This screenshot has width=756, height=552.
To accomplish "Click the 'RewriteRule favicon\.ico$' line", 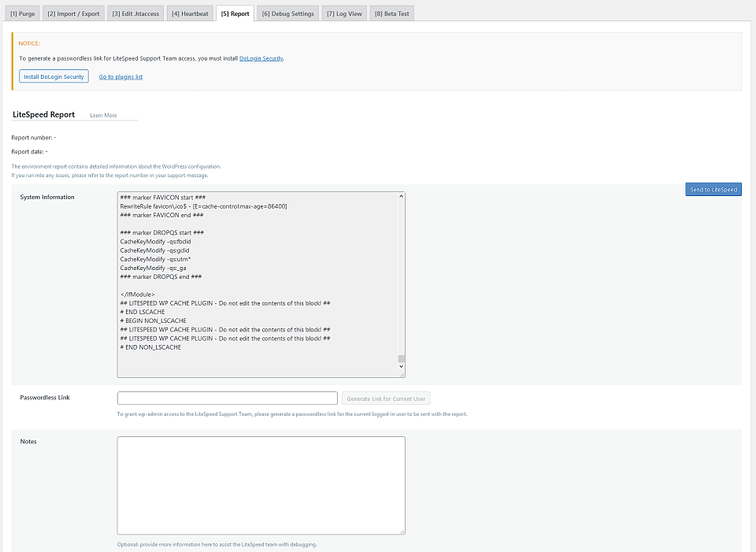I will coord(203,206).
